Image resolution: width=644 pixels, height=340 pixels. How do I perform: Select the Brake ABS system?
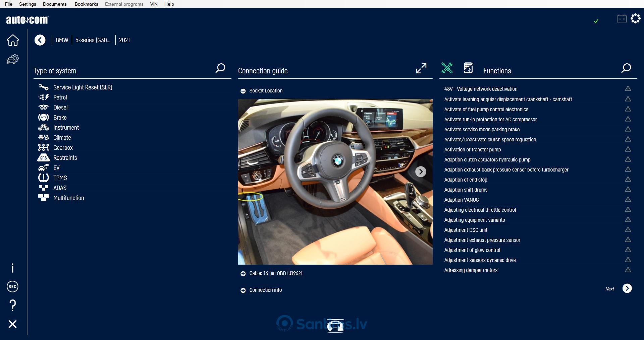click(x=60, y=118)
